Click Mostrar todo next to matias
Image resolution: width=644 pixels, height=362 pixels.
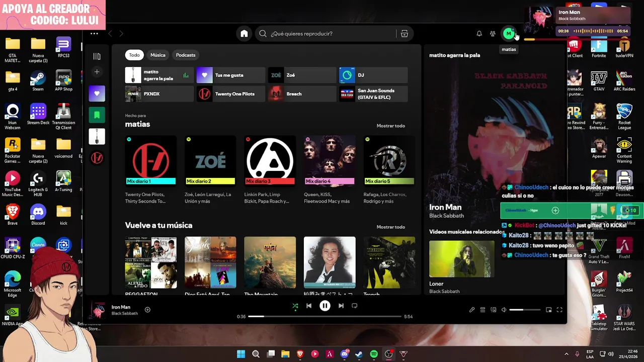[x=390, y=126]
